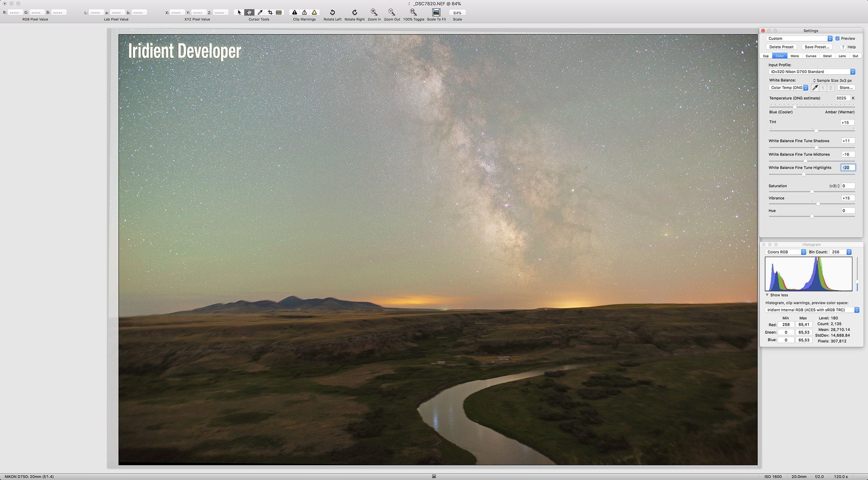The height and width of the screenshot is (480, 868).
Task: Uncheck the Preview checkbox
Action: pos(837,39)
